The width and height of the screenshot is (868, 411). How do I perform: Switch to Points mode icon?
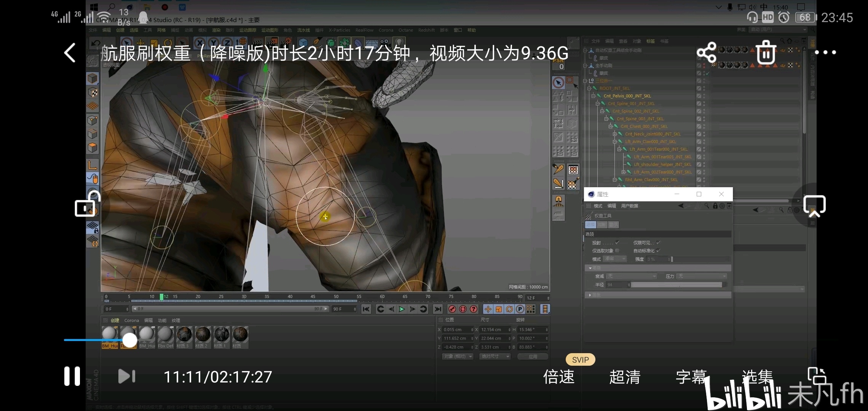(x=92, y=120)
